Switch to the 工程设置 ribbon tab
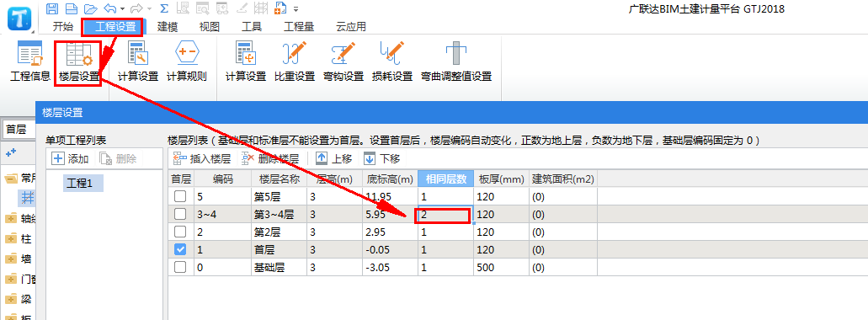Screen dimensions: 868x320 tap(114, 27)
